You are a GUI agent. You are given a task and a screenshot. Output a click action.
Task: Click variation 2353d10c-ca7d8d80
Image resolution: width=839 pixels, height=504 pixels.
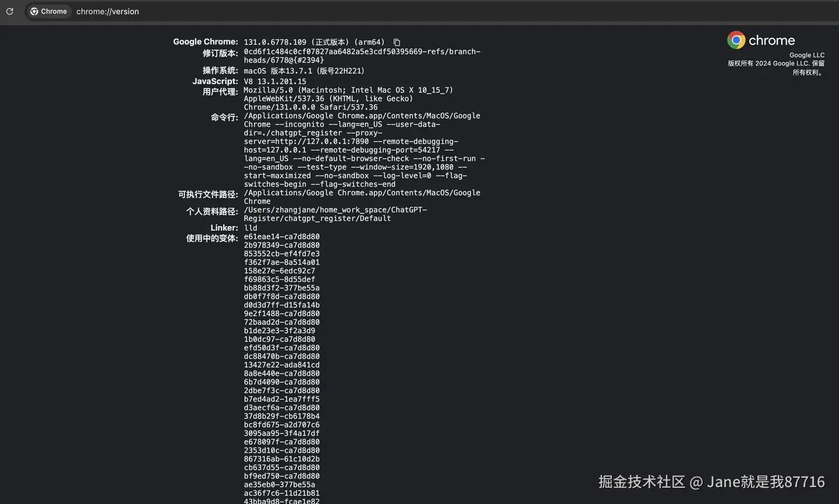tap(281, 450)
